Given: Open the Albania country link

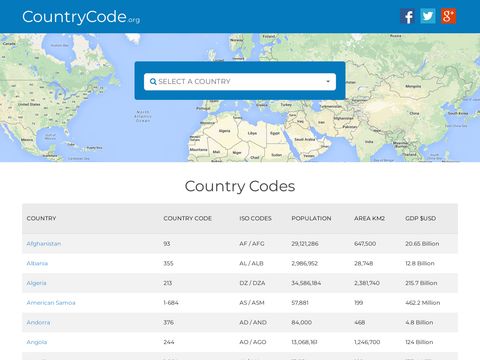Looking at the screenshot, I should click(37, 263).
